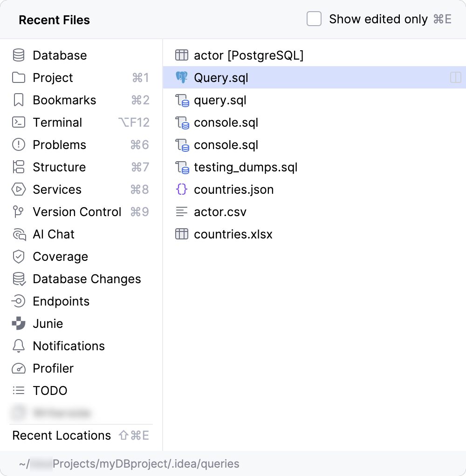Open testing_dumps.sql from recent files
Screen dimensions: 466x476
click(x=246, y=167)
